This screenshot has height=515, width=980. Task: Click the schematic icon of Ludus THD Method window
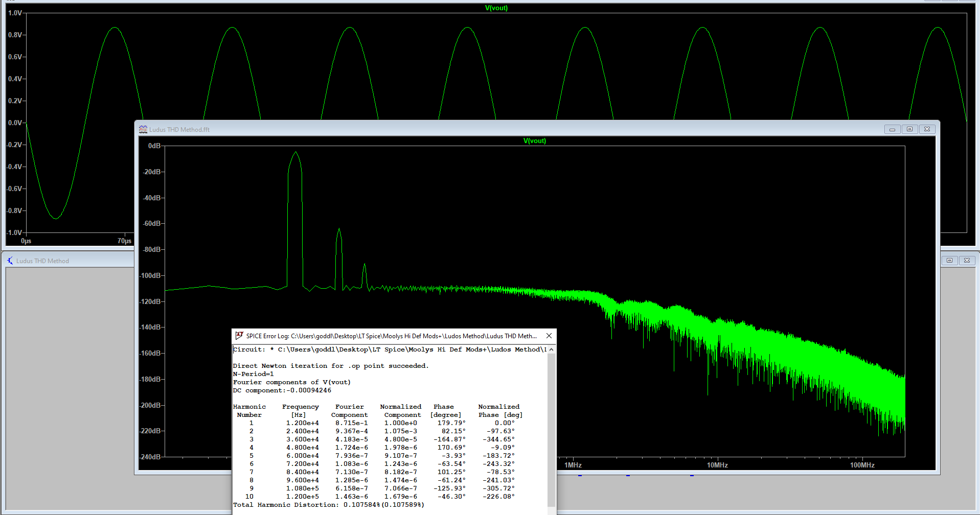pyautogui.click(x=10, y=261)
